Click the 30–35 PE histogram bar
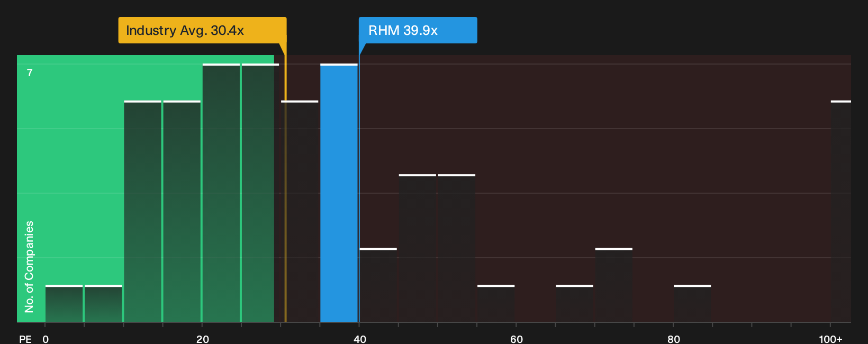The width and height of the screenshot is (868, 344). click(x=300, y=211)
